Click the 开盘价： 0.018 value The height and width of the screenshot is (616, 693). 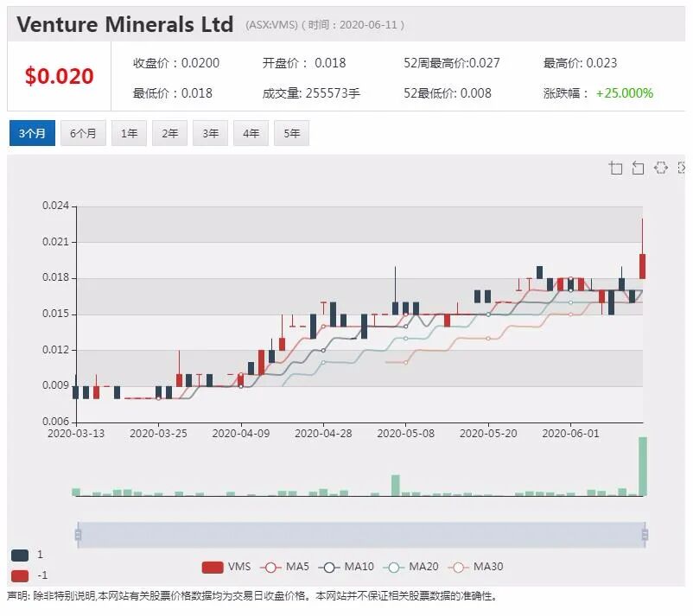304,63
